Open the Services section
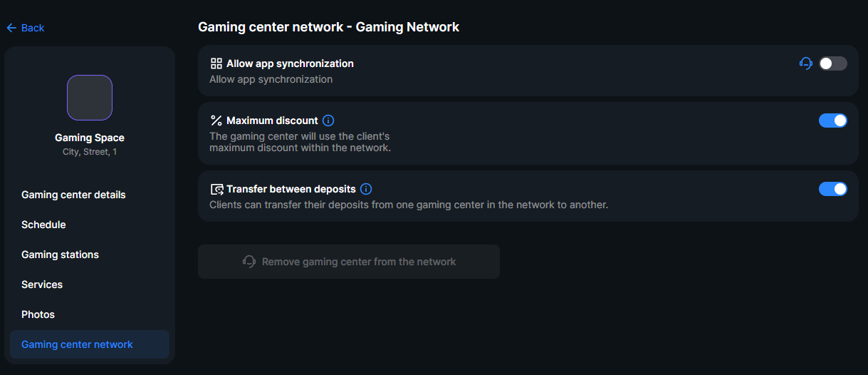The height and width of the screenshot is (375, 868). (90, 284)
